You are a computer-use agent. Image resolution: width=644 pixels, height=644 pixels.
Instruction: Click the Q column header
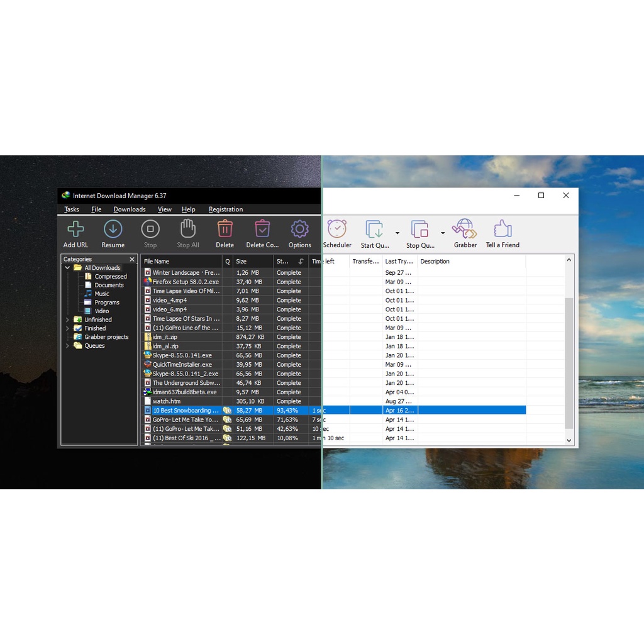pos(228,261)
